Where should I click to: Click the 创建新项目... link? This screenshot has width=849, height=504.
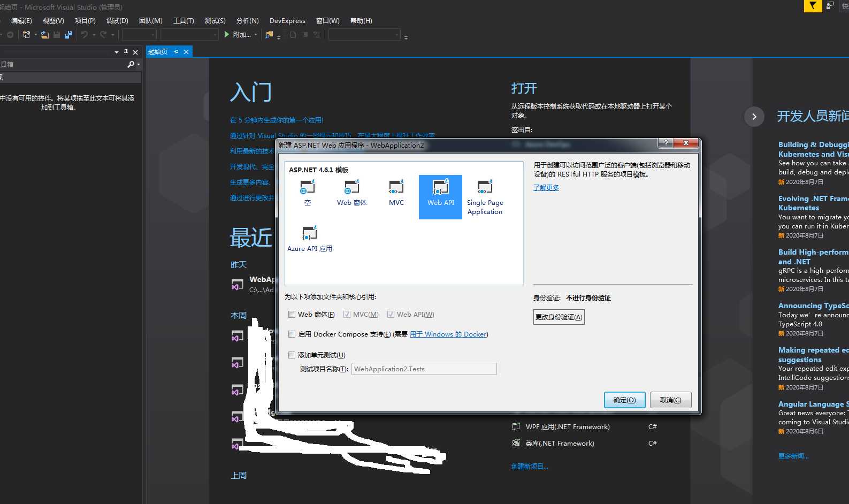pos(530,467)
